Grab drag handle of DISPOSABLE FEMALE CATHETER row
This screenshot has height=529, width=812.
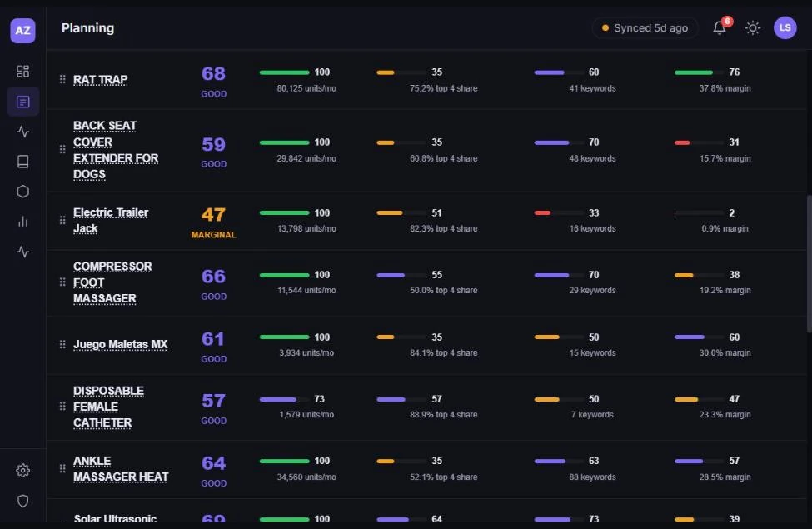click(x=62, y=406)
